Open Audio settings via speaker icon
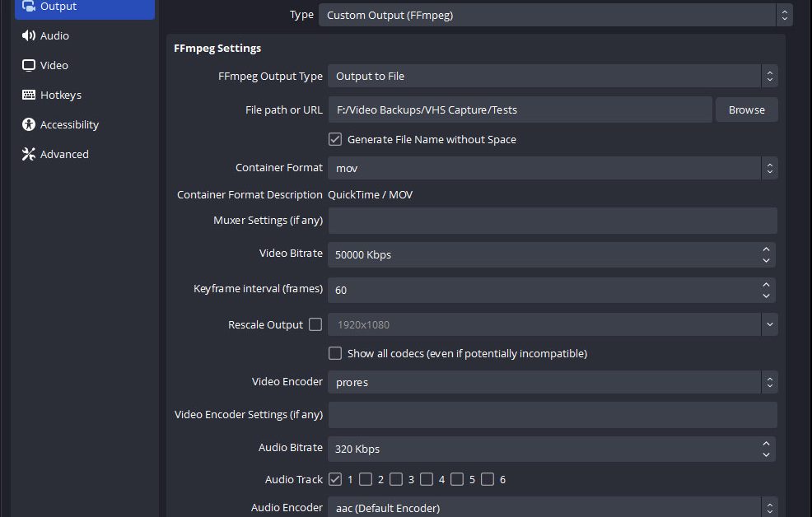812x517 pixels. [29, 36]
